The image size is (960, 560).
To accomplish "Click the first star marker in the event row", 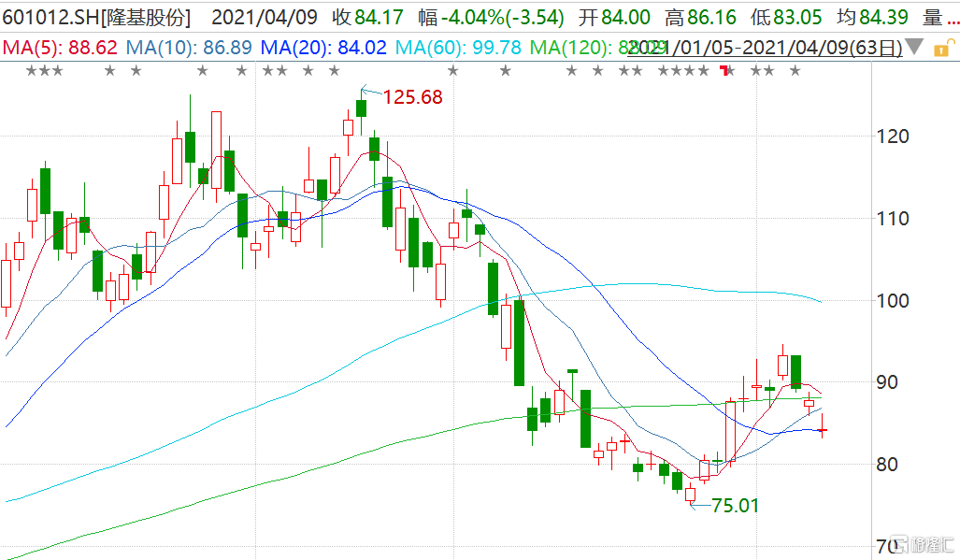I will click(x=31, y=71).
